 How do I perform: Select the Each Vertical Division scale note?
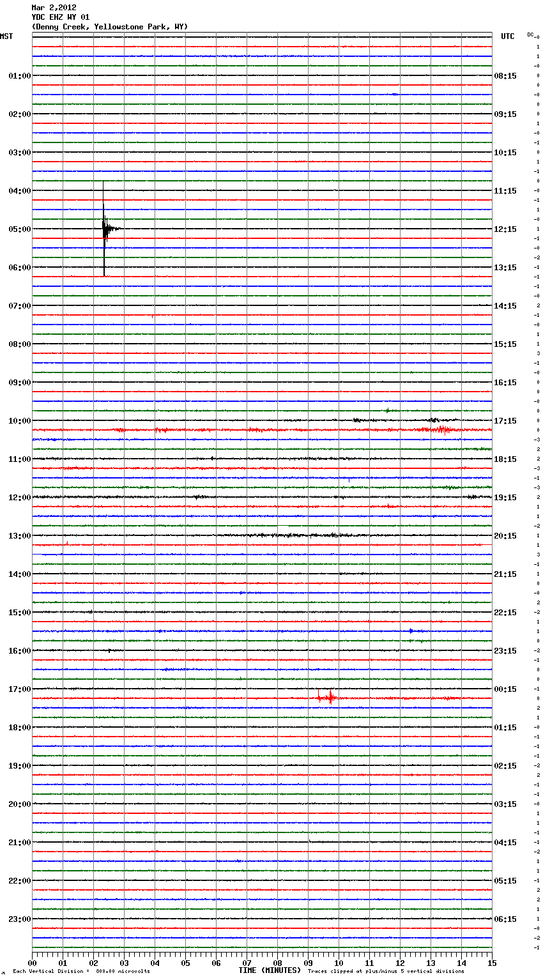(81, 971)
